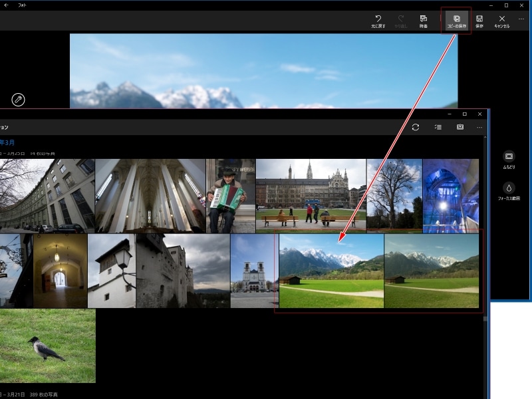This screenshot has width=532, height=399.
Task: Click the back arrow in the Photos title bar
Action: (x=7, y=5)
